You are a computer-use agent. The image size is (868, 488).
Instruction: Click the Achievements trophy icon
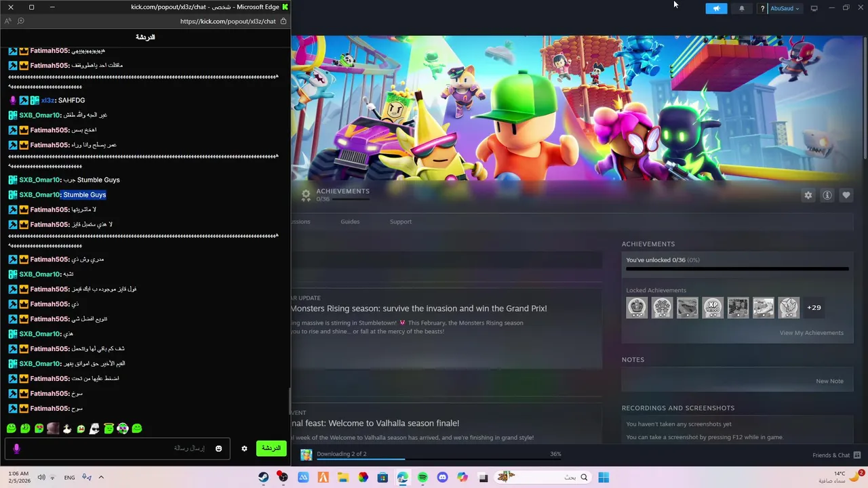pos(306,195)
